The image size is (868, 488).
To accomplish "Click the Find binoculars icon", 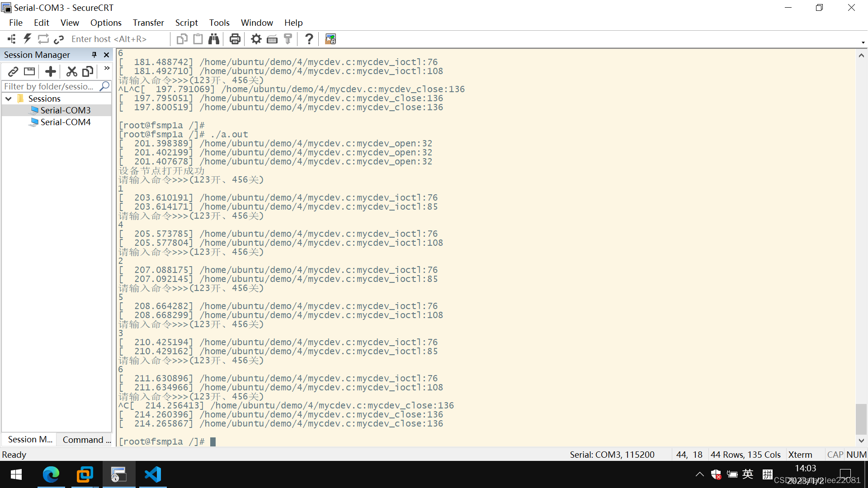I will coord(214,39).
